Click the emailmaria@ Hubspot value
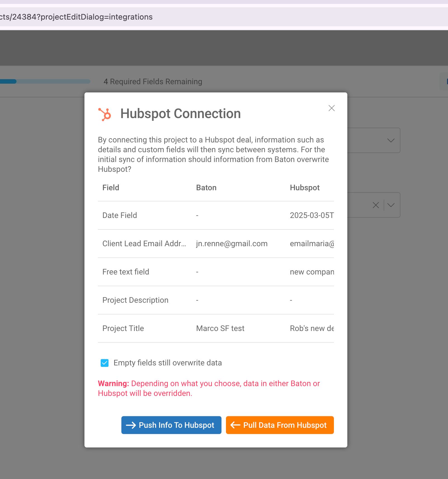 click(x=312, y=243)
